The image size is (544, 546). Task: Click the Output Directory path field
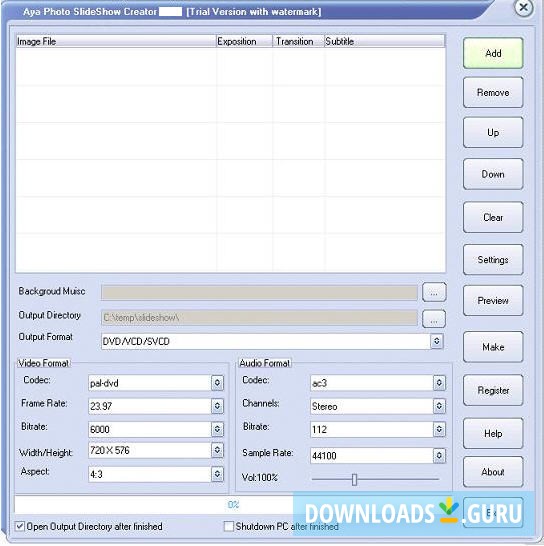tap(259, 318)
